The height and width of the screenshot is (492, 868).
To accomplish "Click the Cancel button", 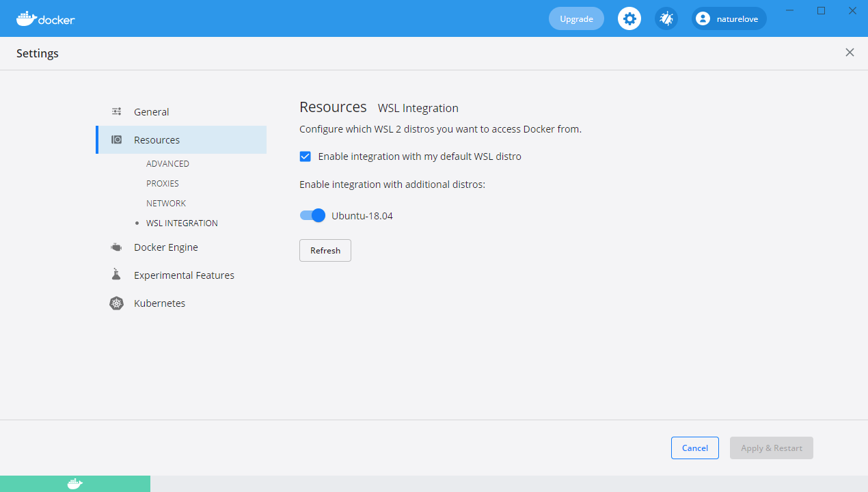I will coord(694,448).
